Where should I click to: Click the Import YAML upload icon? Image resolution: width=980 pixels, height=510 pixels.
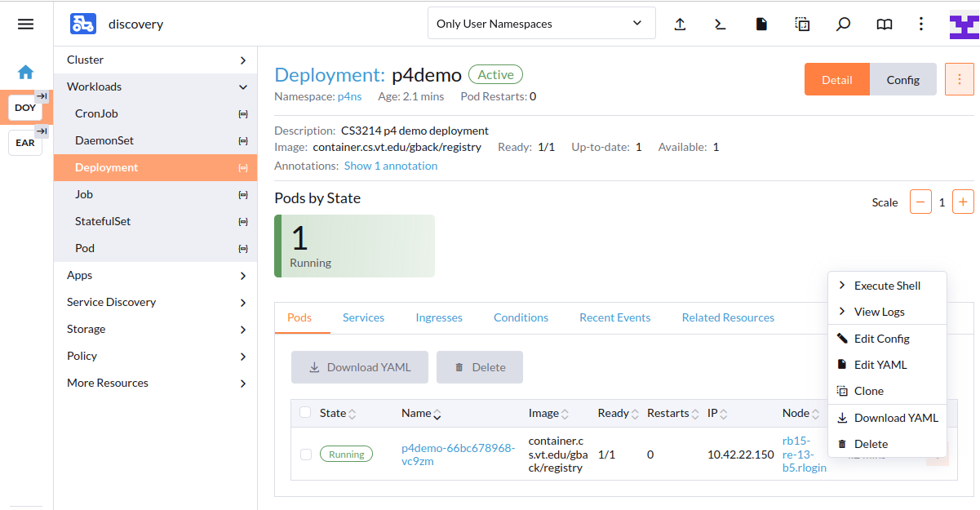[680, 24]
